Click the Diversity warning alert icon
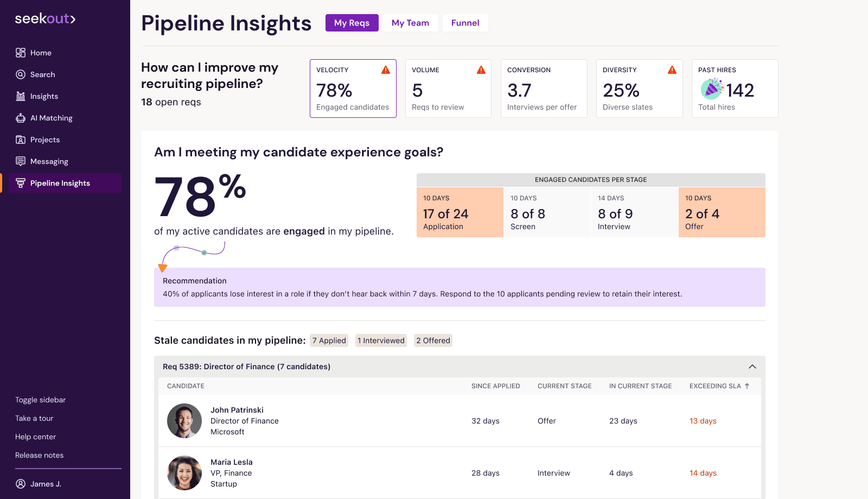 coord(672,70)
